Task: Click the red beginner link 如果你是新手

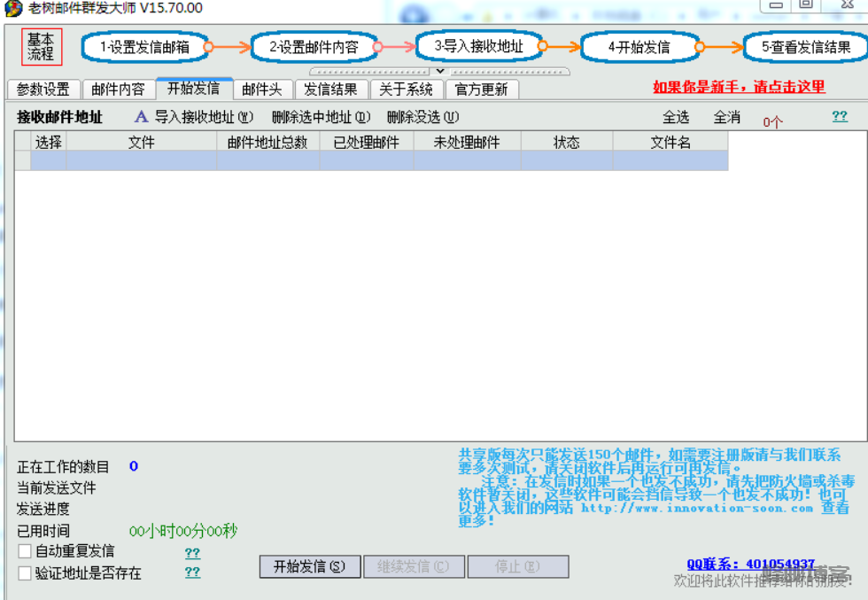Action: 739,87
